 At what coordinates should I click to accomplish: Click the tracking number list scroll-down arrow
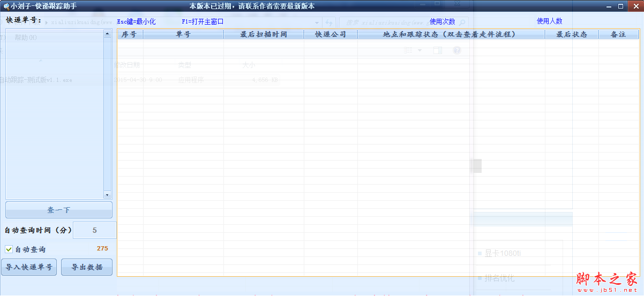(107, 195)
